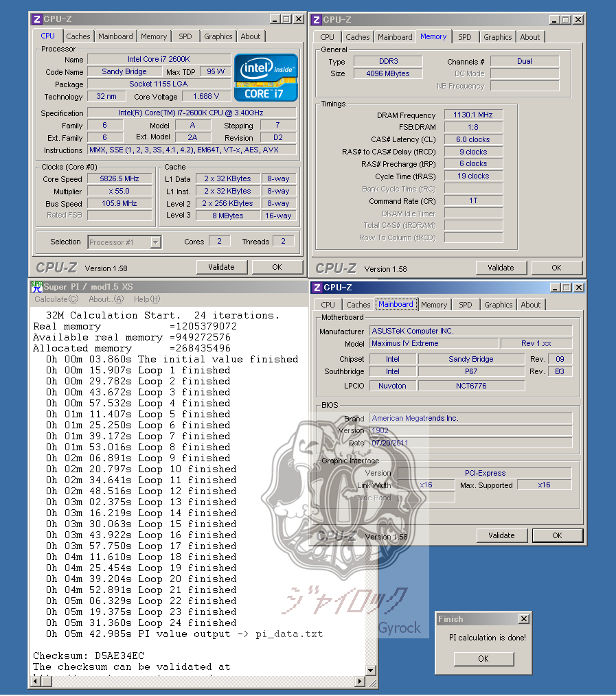The height and width of the screenshot is (696, 616).
Task: Click the BIOS date 07/20/2011 field
Action: pyautogui.click(x=471, y=443)
